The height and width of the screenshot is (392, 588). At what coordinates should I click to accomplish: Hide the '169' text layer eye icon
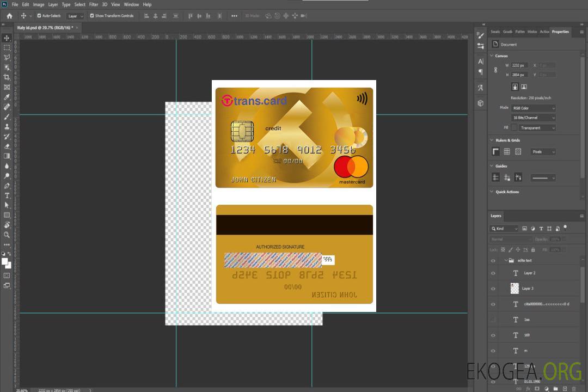click(x=493, y=335)
